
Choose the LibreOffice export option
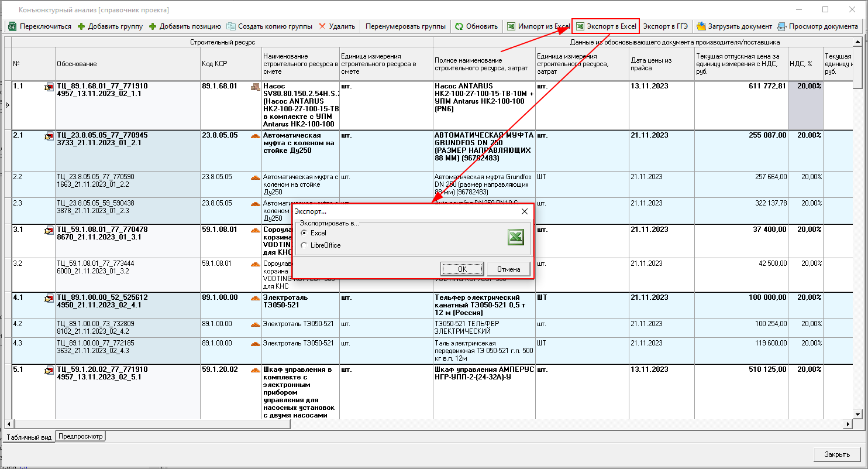[304, 245]
